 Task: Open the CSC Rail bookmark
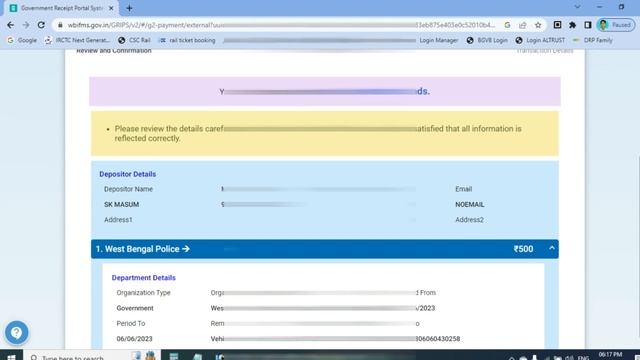click(135, 40)
